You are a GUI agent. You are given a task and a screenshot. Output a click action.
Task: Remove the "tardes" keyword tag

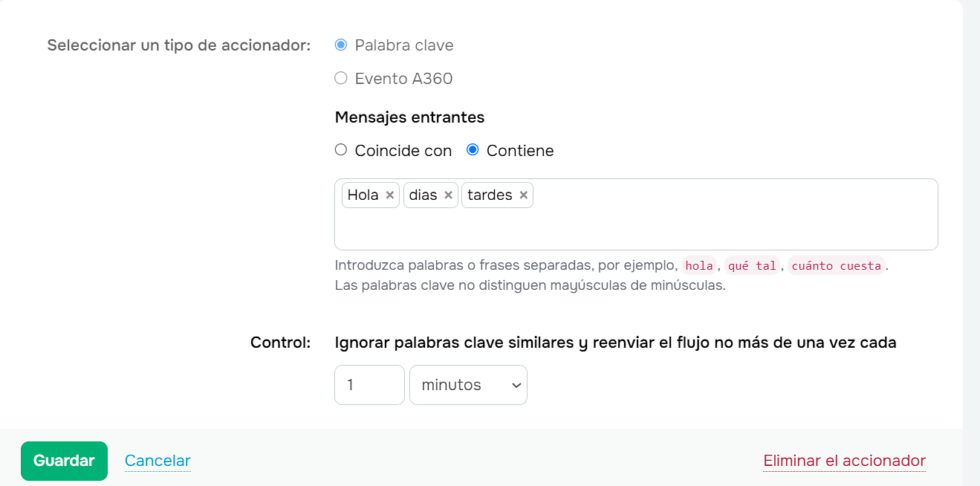pos(524,195)
